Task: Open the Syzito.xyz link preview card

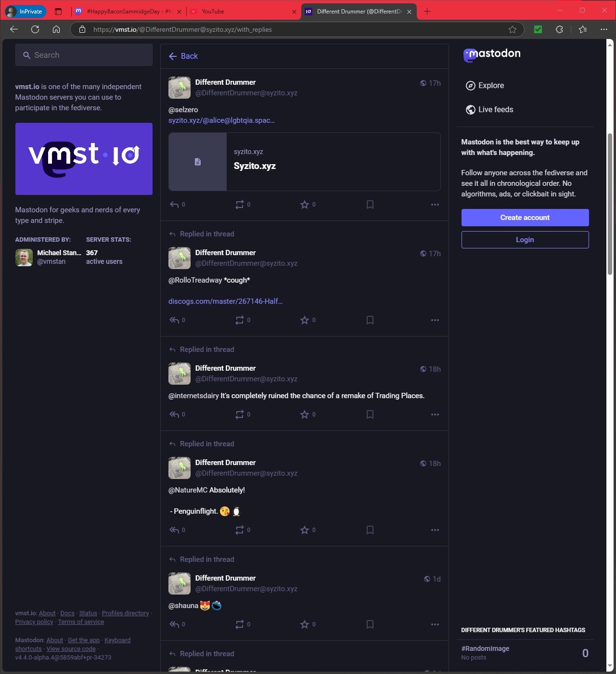Action: point(304,162)
